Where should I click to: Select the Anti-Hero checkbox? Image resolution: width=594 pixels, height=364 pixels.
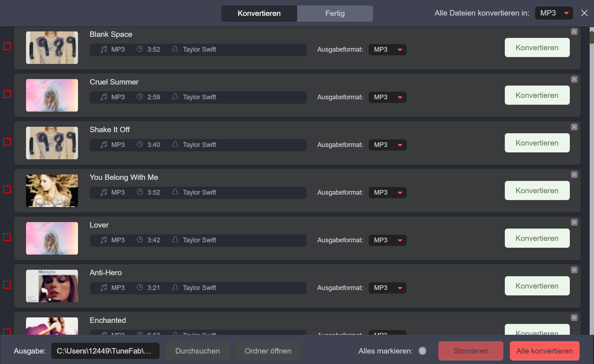click(7, 285)
